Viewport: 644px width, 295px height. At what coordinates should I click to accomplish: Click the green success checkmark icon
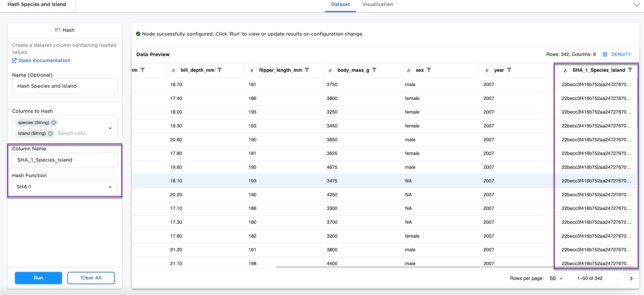tap(139, 34)
